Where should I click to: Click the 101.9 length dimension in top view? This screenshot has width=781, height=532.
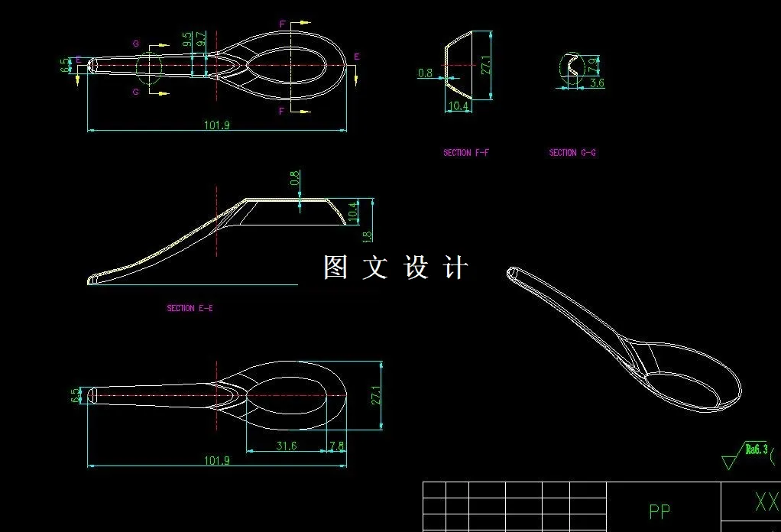[217, 125]
